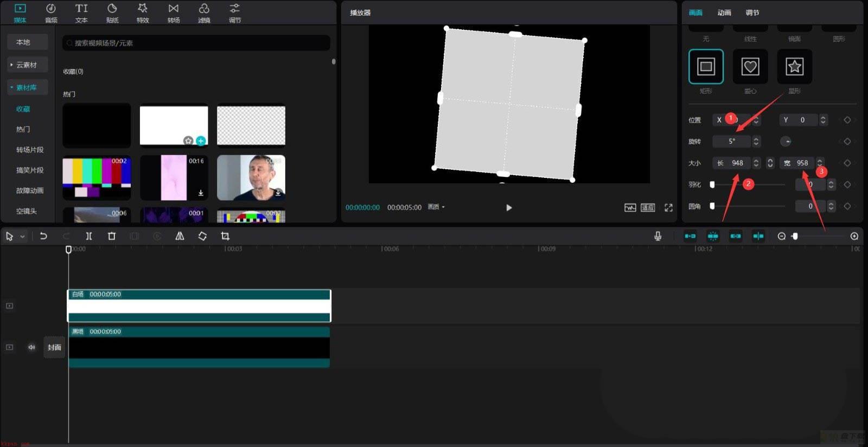Image resolution: width=868 pixels, height=447 pixels.
Task: Click the waveform scope icon in player
Action: tap(630, 208)
